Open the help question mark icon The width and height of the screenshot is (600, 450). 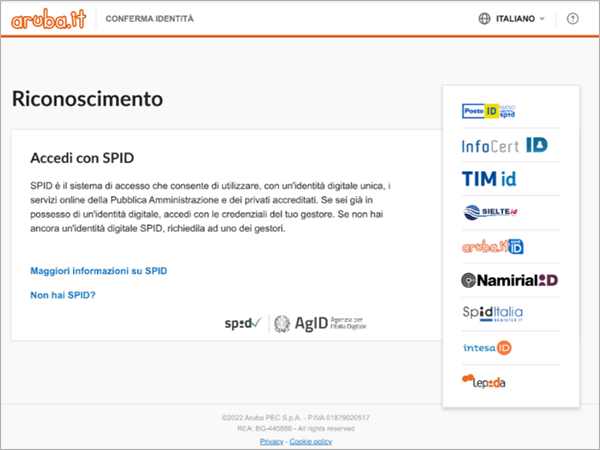pos(572,18)
